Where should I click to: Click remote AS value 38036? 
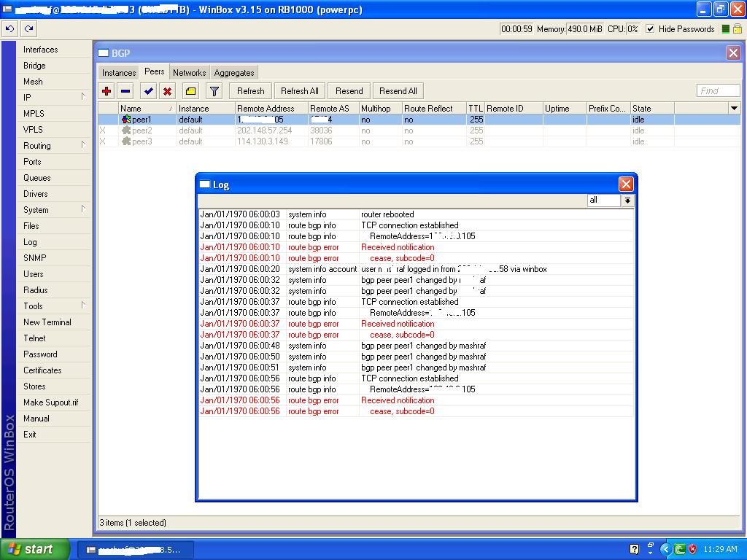click(321, 131)
